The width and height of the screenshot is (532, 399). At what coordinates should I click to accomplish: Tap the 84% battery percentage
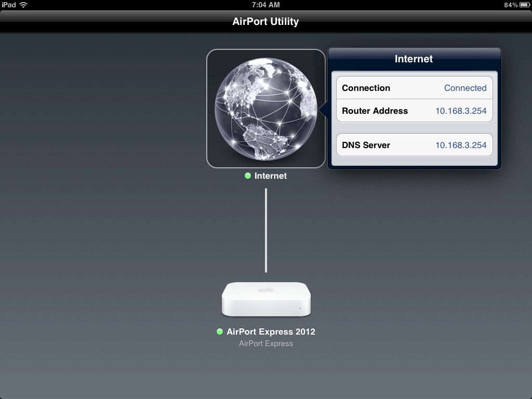point(511,5)
